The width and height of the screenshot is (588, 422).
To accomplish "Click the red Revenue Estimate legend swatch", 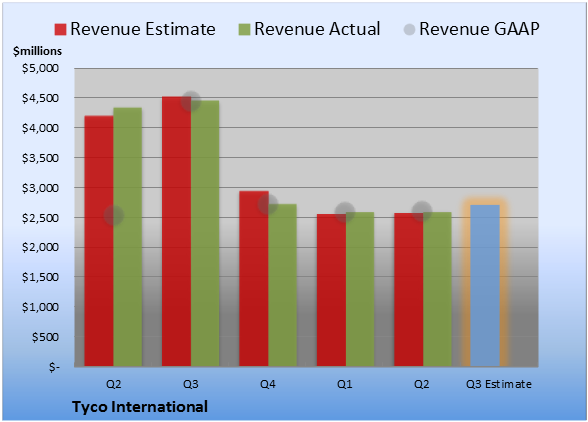I will pyautogui.click(x=60, y=30).
